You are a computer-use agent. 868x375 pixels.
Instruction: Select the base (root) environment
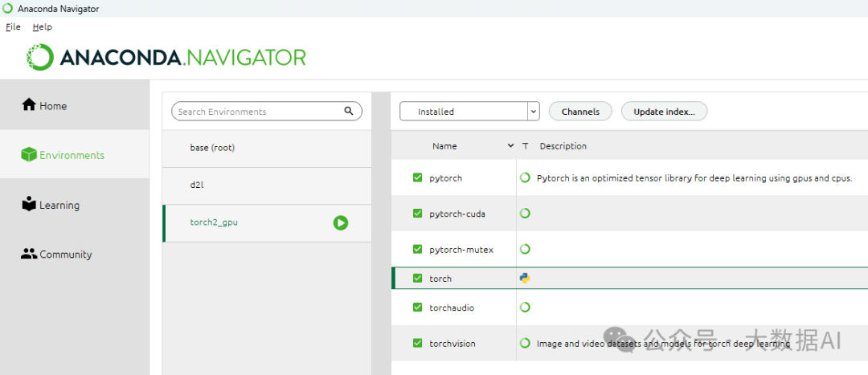click(267, 149)
